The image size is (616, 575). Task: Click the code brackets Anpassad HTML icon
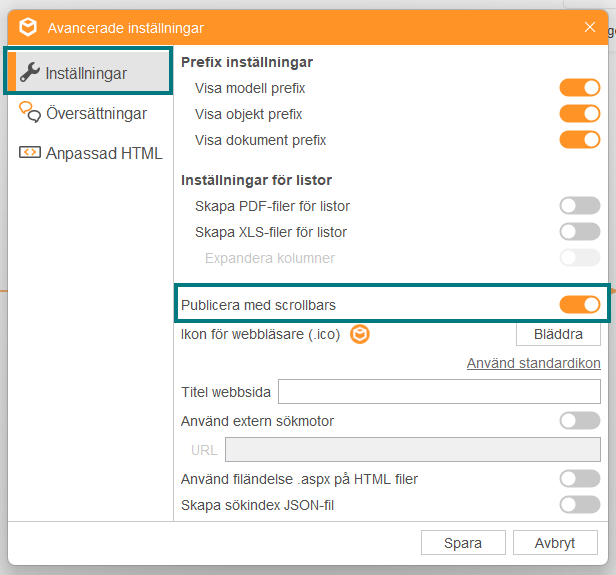[30, 152]
